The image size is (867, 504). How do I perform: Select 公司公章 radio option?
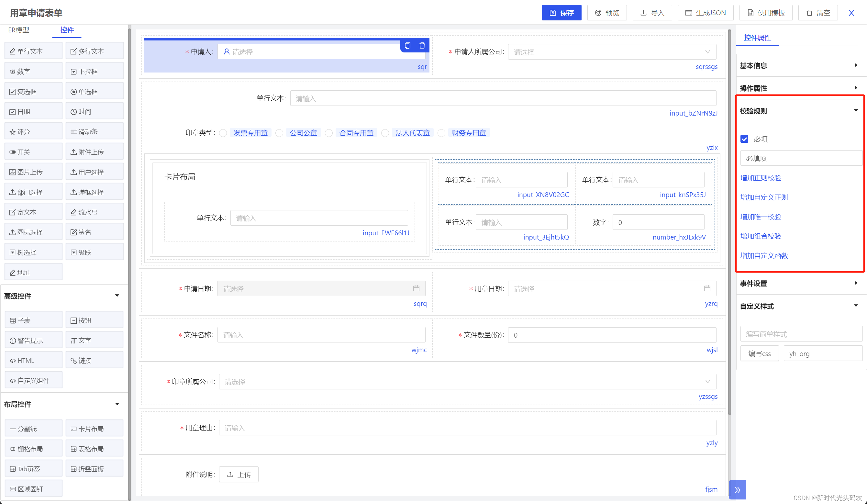[279, 133]
